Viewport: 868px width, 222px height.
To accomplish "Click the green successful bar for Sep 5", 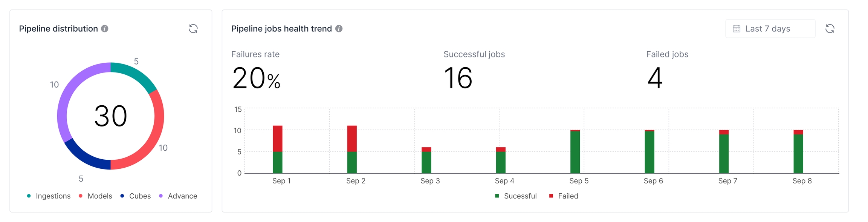I will 575,152.
